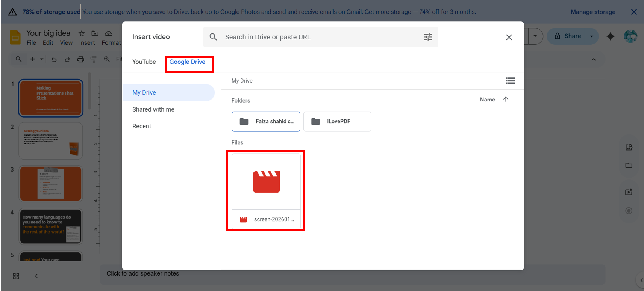The image size is (644, 291).
Task: Click the record circle icon in side panel
Action: (629, 211)
